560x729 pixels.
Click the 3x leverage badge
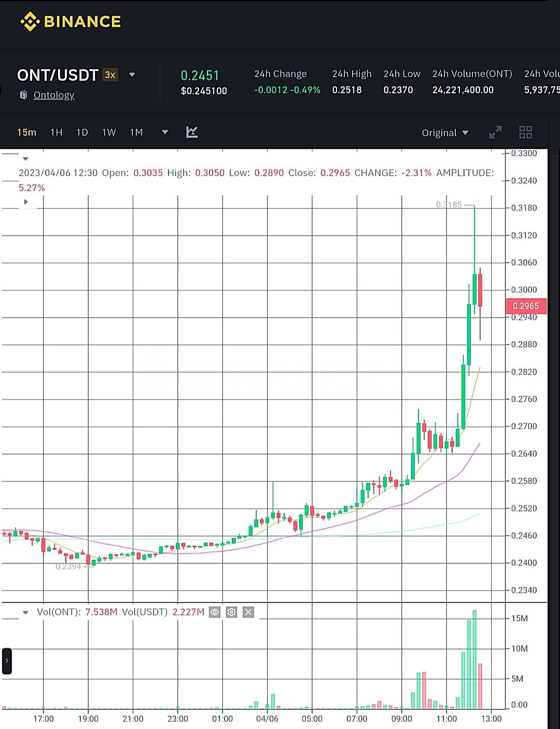(110, 75)
